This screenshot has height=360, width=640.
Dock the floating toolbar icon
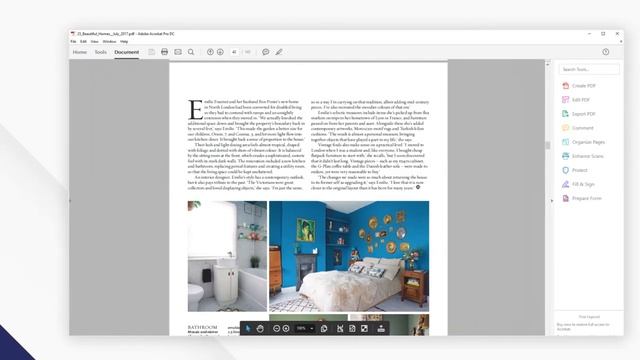coord(381,328)
